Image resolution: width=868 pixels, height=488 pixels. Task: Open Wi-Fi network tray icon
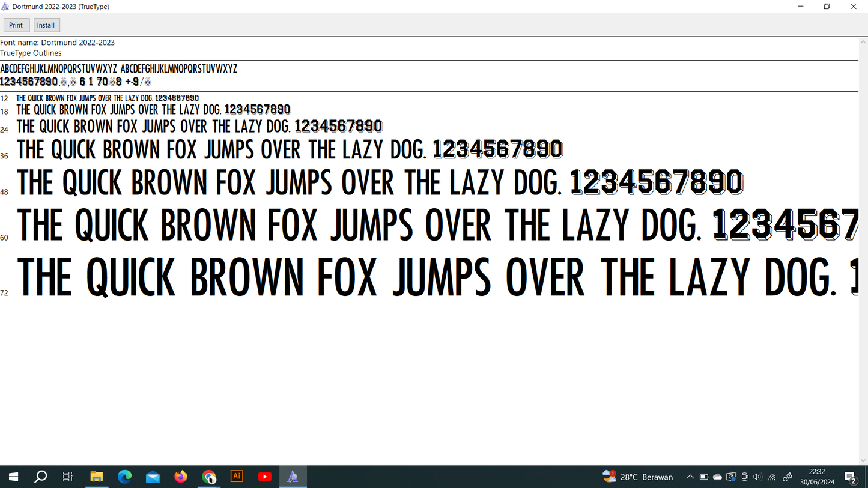coord(772,477)
